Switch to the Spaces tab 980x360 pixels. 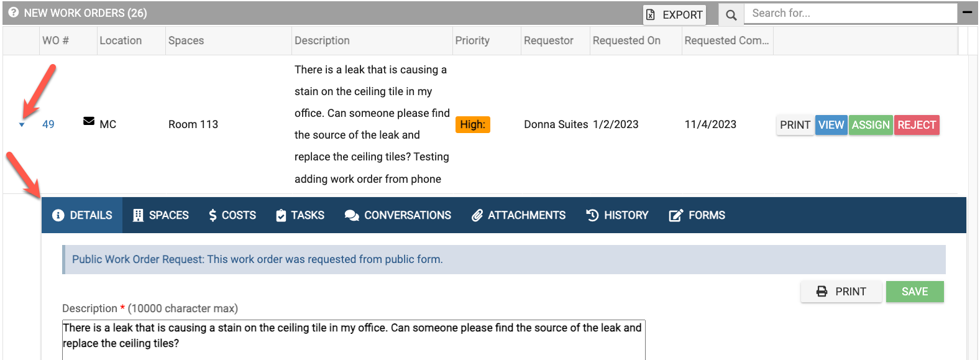[x=160, y=215]
